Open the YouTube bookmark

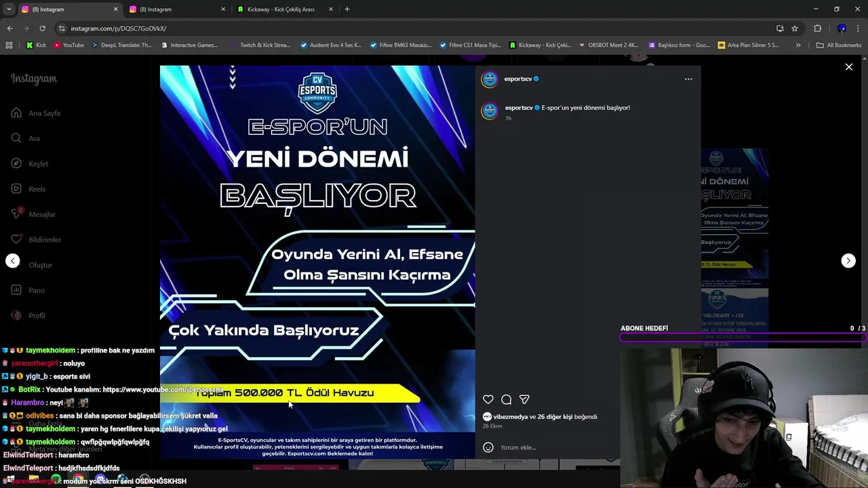[68, 45]
